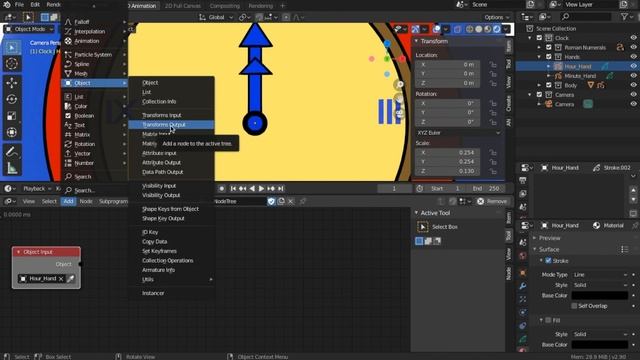Open the Object Mode dropdown
The width and height of the screenshot is (640, 360).
click(x=29, y=29)
